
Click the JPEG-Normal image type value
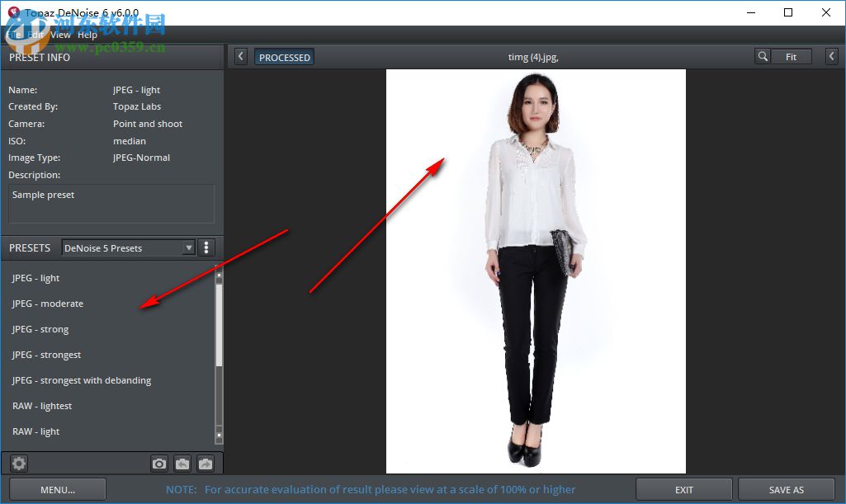point(141,158)
